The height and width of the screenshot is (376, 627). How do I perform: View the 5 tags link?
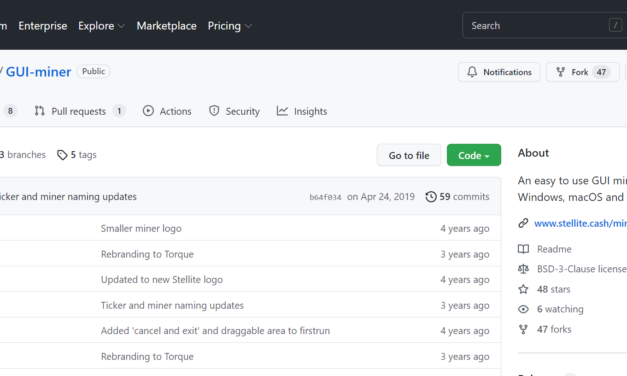tap(77, 155)
